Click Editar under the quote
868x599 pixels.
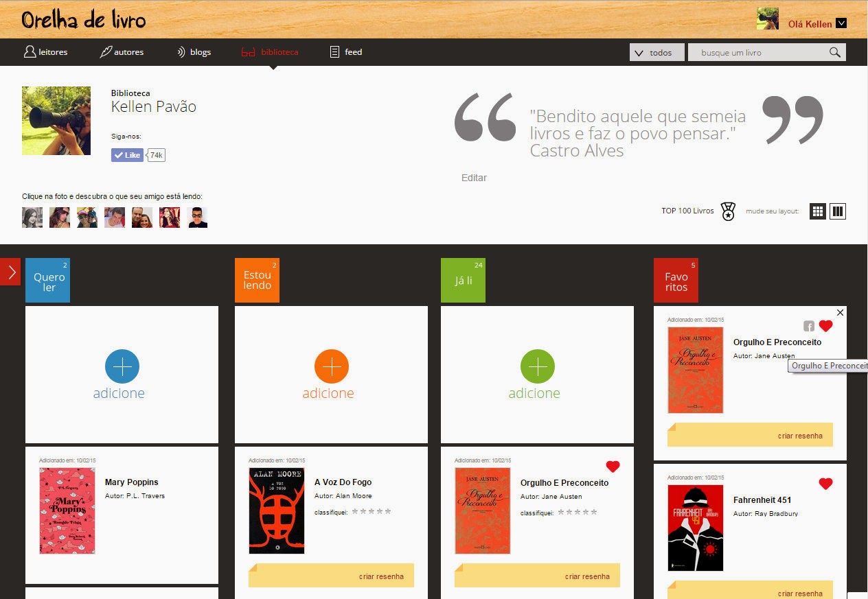click(474, 178)
